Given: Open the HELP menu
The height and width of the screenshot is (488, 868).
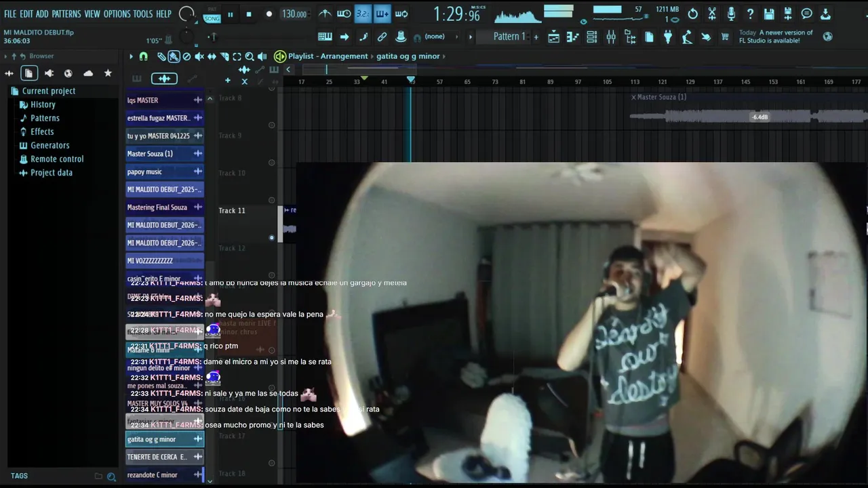Looking at the screenshot, I should 163,14.
